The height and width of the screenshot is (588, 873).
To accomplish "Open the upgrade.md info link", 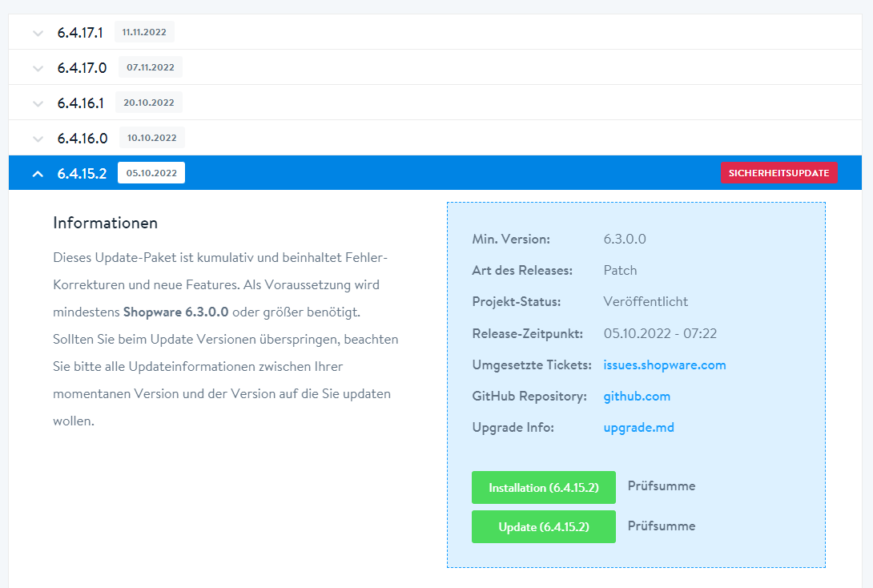I will point(638,428).
